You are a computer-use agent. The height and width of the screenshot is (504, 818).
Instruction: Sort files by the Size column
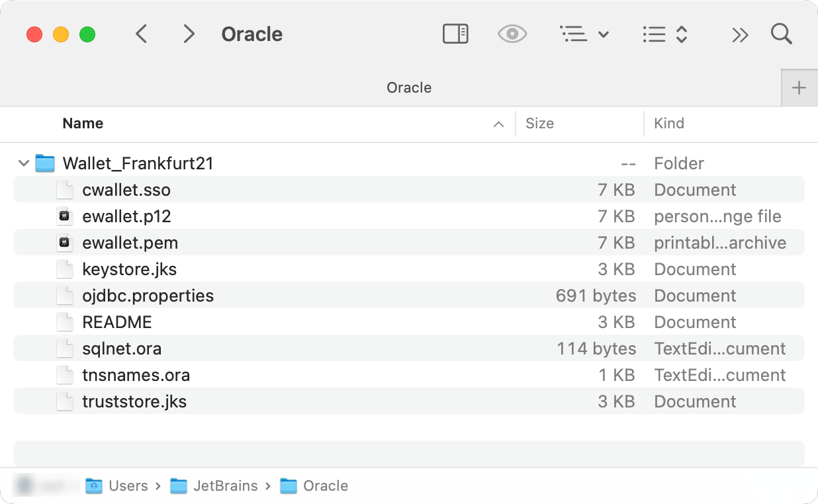[539, 123]
